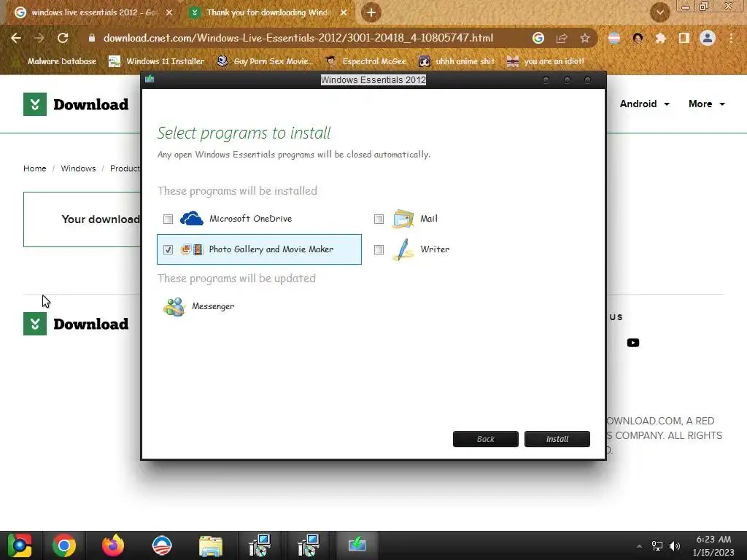The image size is (747, 560).
Task: Click the Messenger program label
Action: 213,306
